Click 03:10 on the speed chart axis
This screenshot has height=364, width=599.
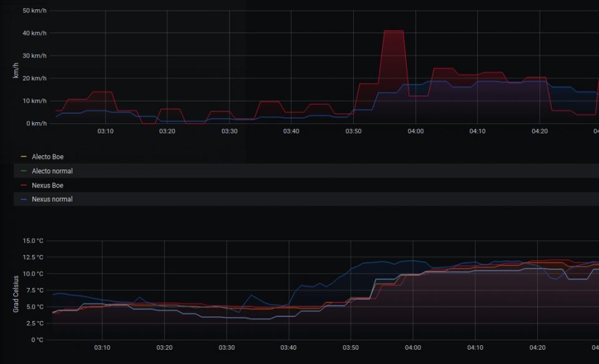click(x=105, y=132)
